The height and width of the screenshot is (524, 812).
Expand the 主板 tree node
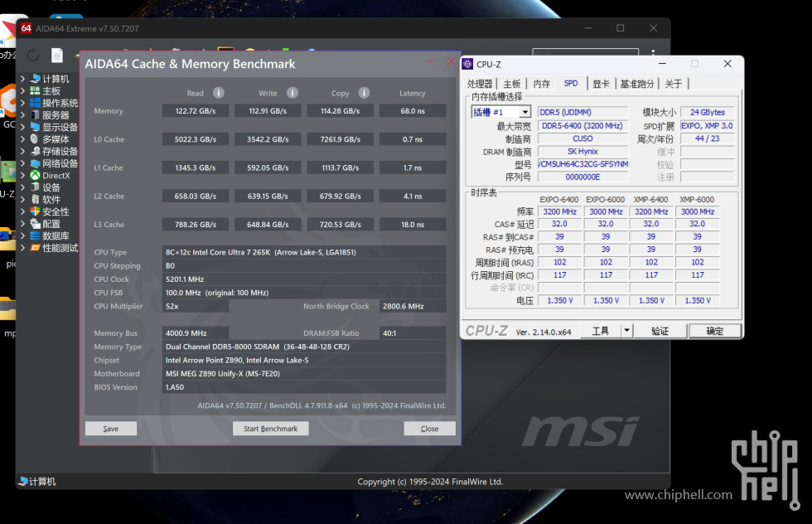point(23,91)
